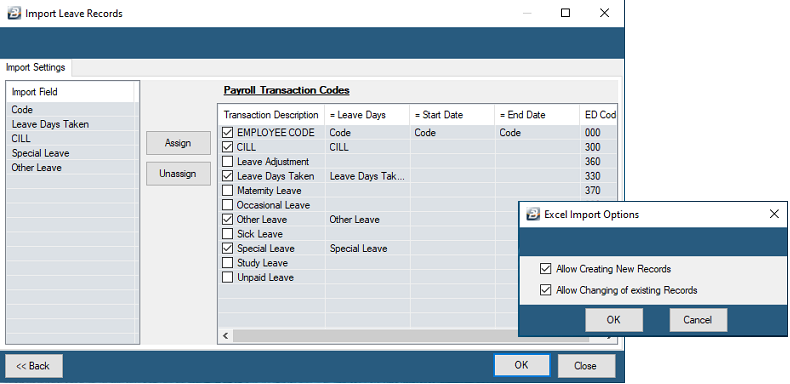Uncheck the Other Leave transaction checkbox

coord(228,220)
